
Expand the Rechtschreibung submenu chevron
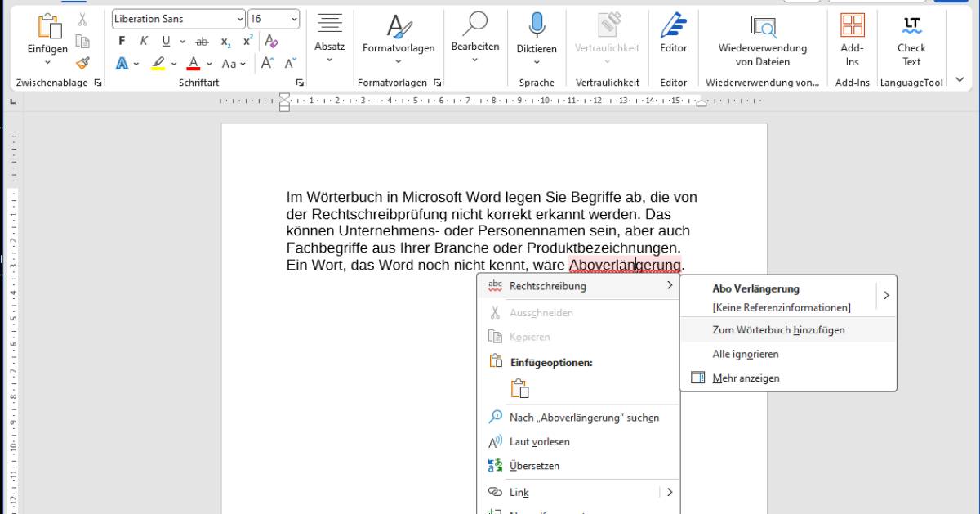pyautogui.click(x=669, y=286)
